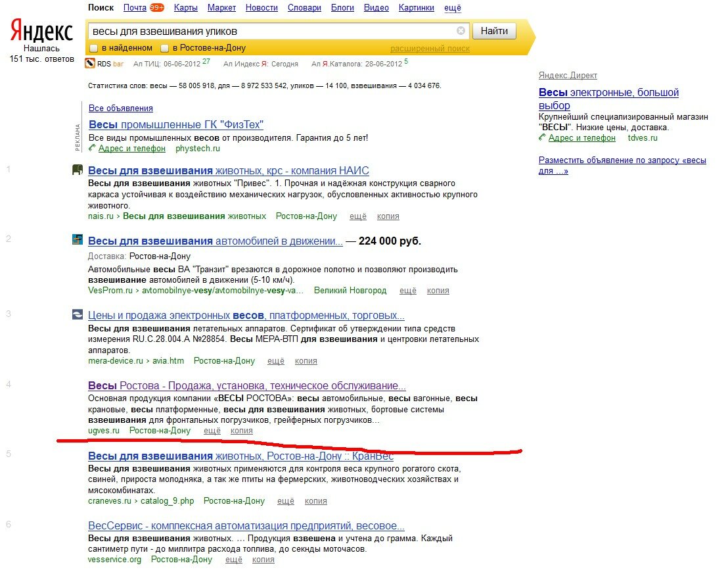Click 'Разместить объявление по запросу' link
The width and height of the screenshot is (728, 578).
point(622,166)
